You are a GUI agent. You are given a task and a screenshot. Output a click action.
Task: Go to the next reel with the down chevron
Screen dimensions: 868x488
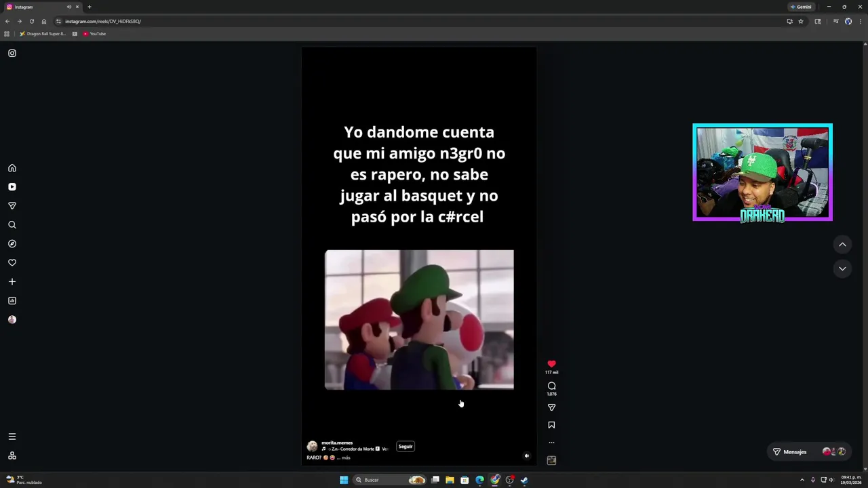click(x=842, y=269)
